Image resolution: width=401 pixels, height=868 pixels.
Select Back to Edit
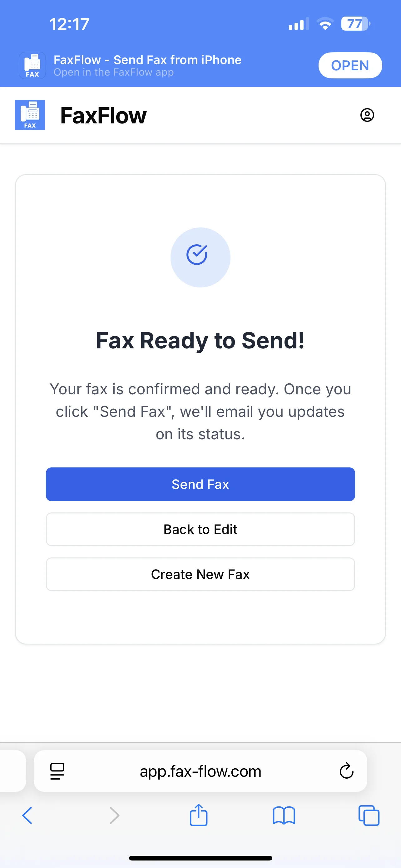tap(200, 529)
